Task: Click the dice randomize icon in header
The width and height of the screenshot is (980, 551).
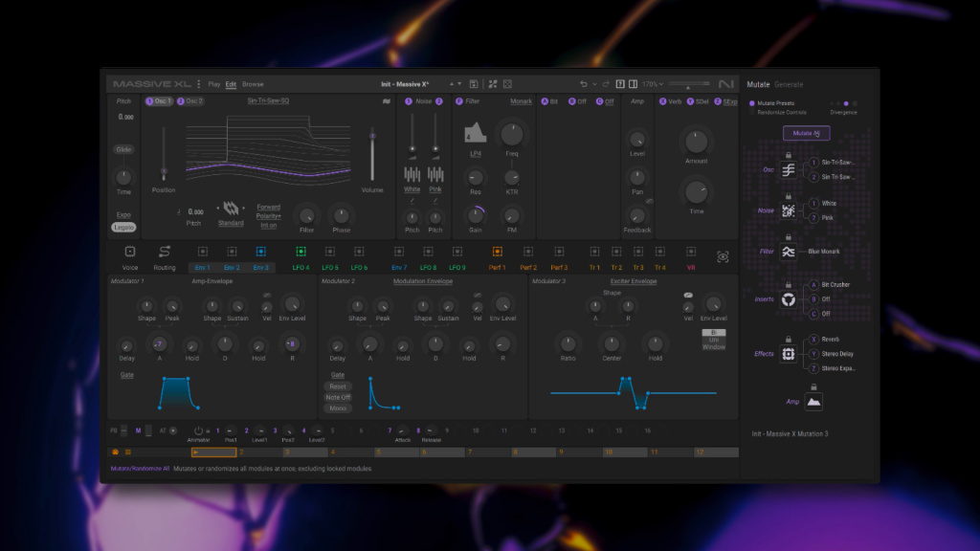Action: pos(507,84)
